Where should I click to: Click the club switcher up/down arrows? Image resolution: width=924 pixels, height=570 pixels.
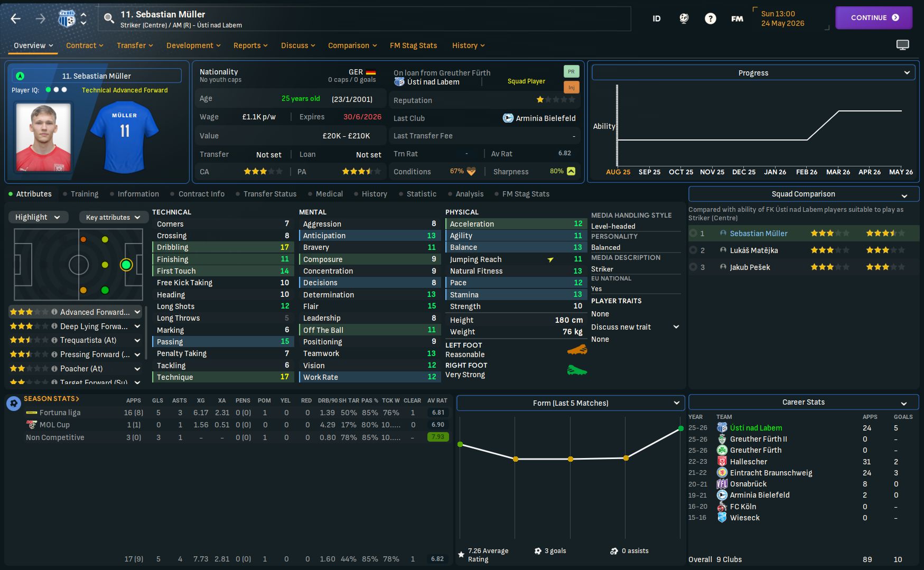(x=83, y=19)
